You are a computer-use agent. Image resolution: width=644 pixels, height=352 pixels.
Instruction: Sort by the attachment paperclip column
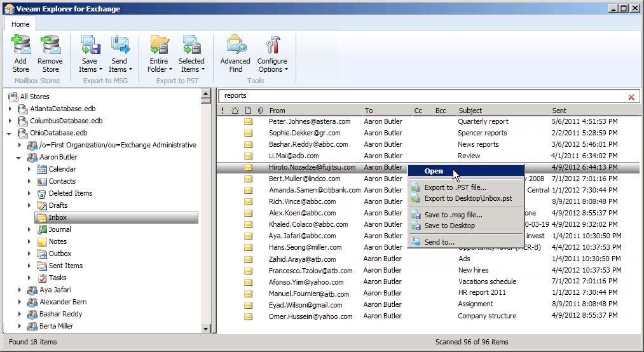pos(260,111)
